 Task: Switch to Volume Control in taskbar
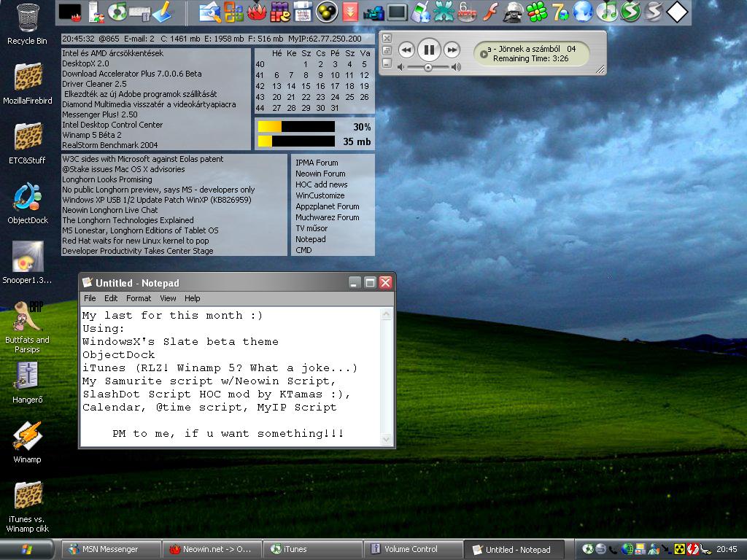pos(411,549)
